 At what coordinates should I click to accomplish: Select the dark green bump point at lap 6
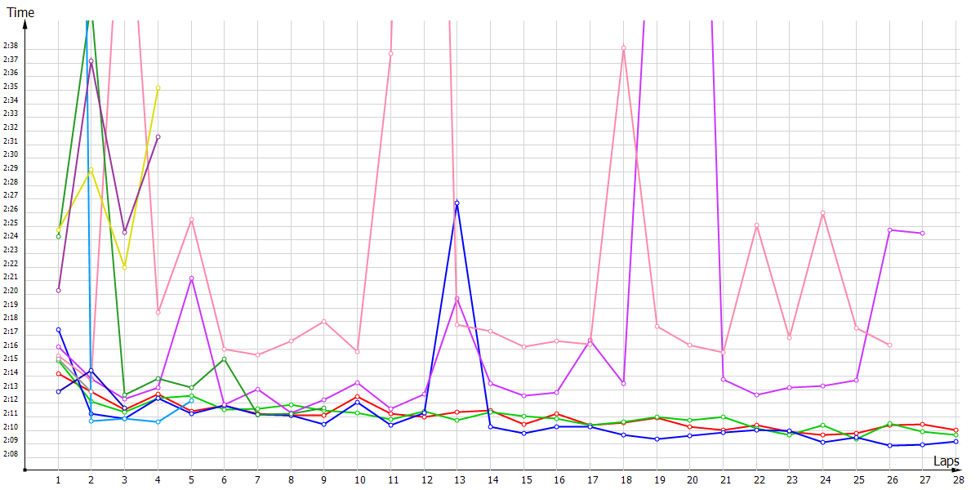(225, 359)
